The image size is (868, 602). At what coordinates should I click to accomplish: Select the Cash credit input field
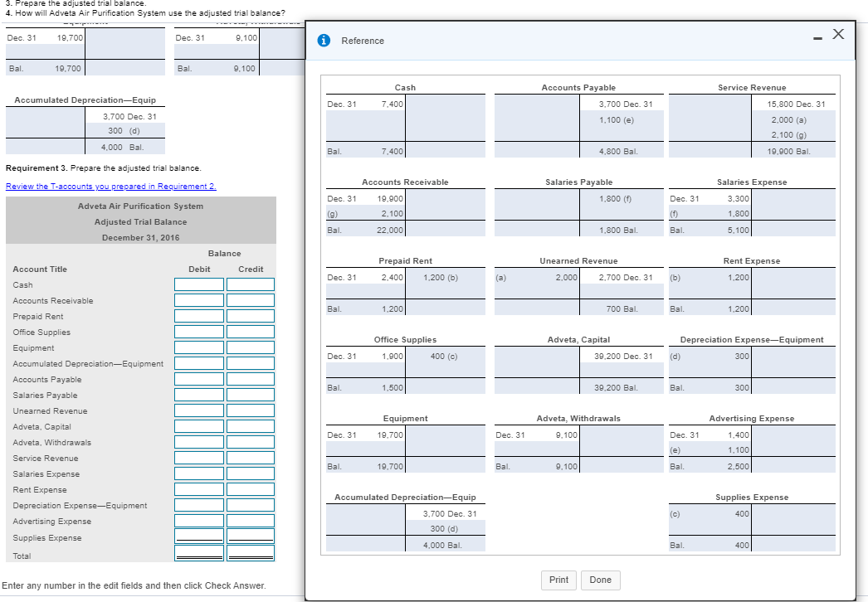[x=251, y=284]
